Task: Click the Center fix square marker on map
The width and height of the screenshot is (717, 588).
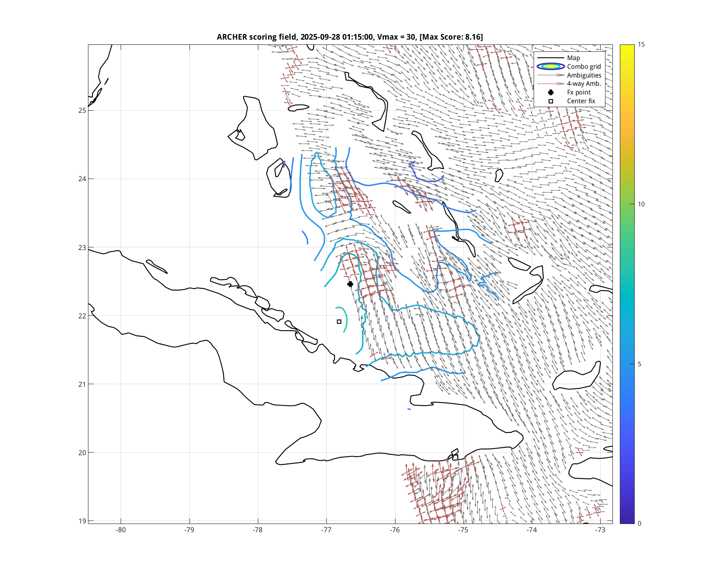Action: click(x=339, y=322)
